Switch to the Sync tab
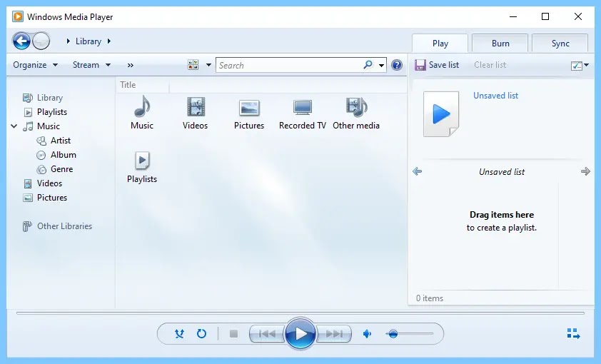Image resolution: width=601 pixels, height=364 pixels. [560, 44]
